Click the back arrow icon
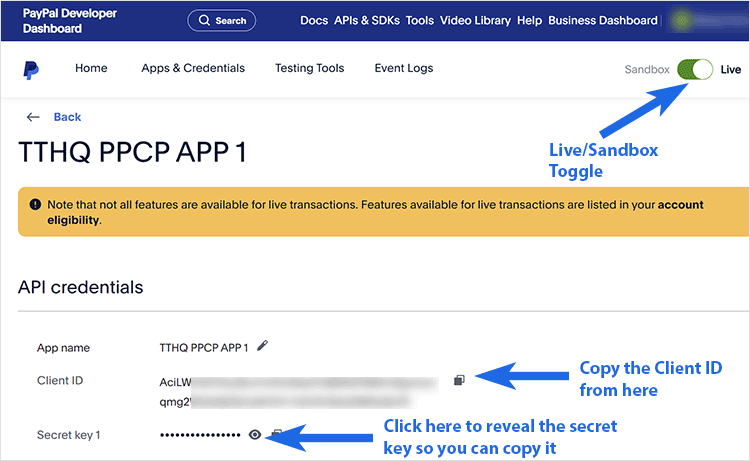Viewport: 750px width, 461px height. coord(33,117)
